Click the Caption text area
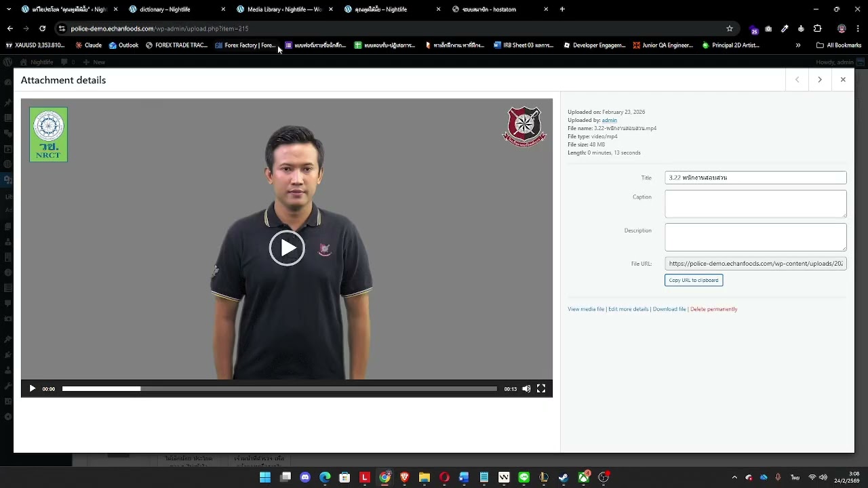Image resolution: width=868 pixels, height=488 pixels. point(755,204)
